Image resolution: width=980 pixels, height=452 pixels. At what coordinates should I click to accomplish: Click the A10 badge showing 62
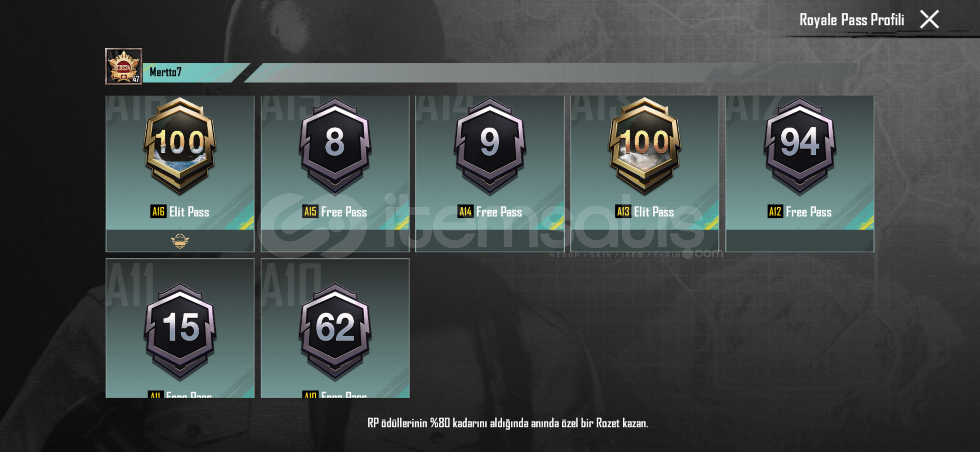(335, 332)
